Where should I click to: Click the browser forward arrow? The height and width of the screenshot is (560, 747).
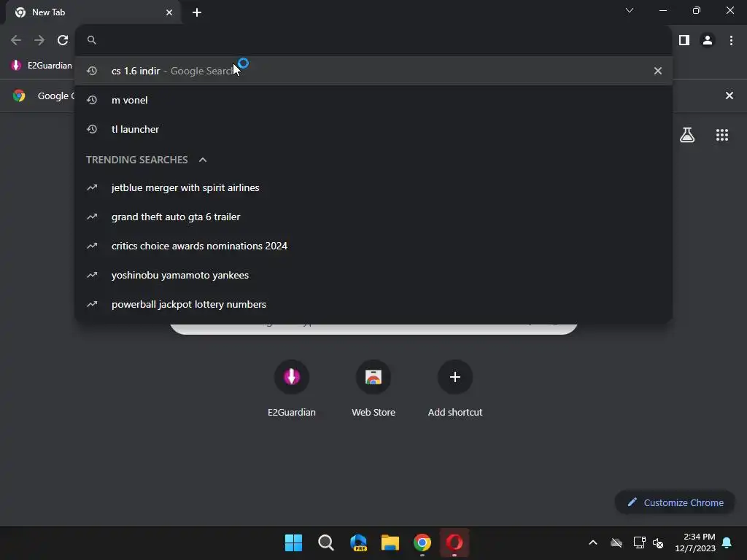point(39,41)
